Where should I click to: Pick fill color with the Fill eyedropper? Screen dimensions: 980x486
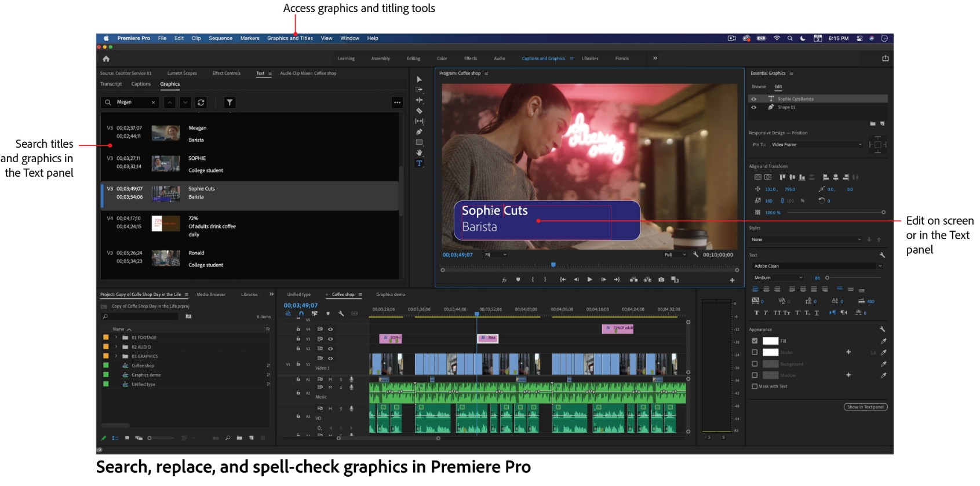(x=883, y=341)
